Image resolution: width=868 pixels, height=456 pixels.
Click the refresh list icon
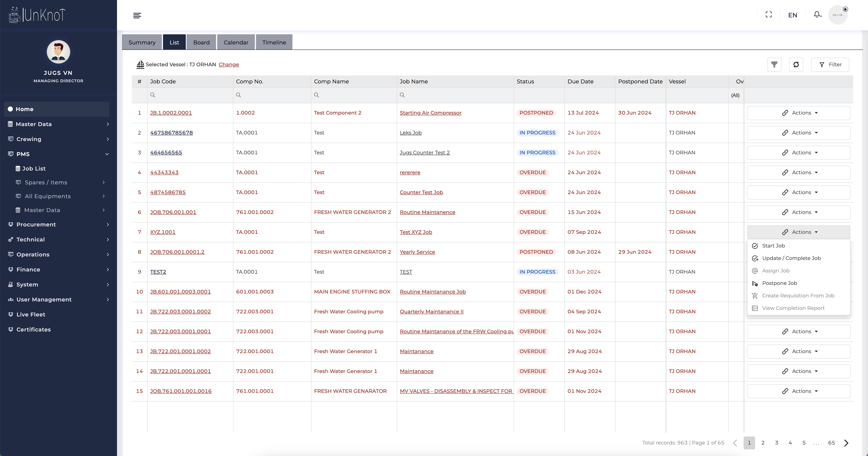796,65
